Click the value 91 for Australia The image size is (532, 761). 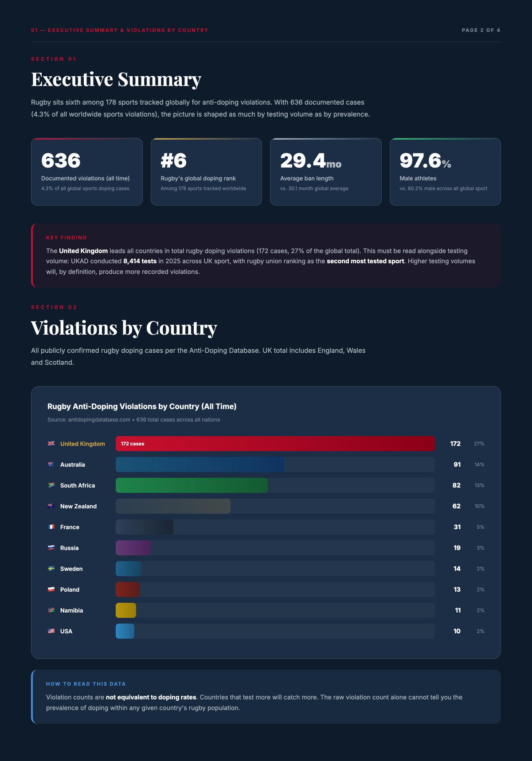click(x=457, y=464)
